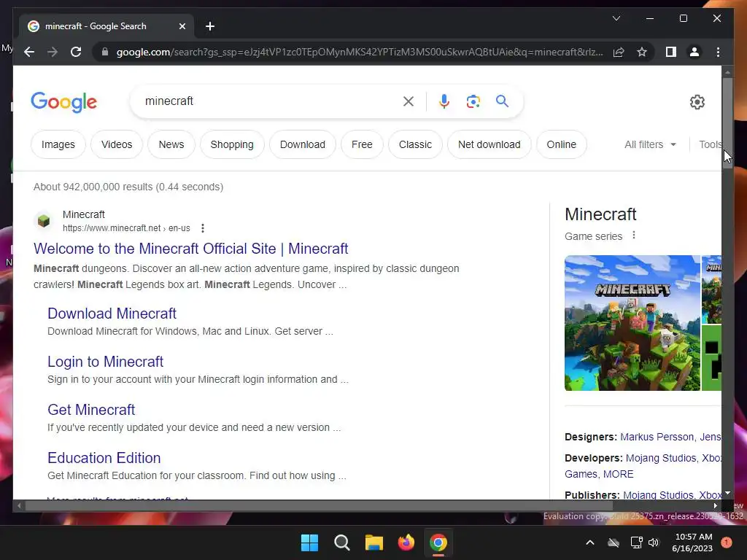
Task: Open Download Minecraft link
Action: pos(112,314)
